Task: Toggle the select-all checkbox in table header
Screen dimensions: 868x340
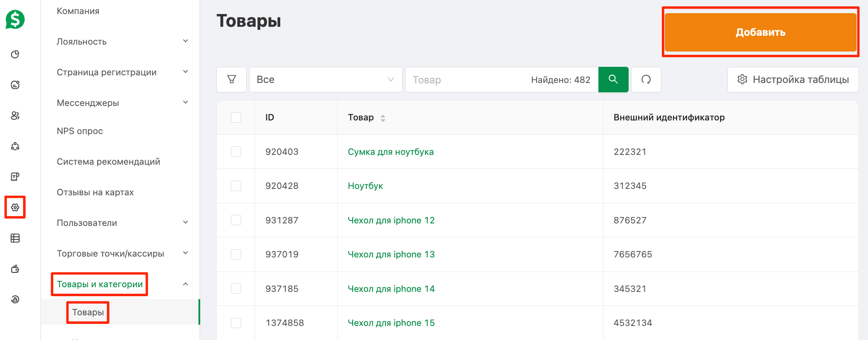Action: [236, 117]
